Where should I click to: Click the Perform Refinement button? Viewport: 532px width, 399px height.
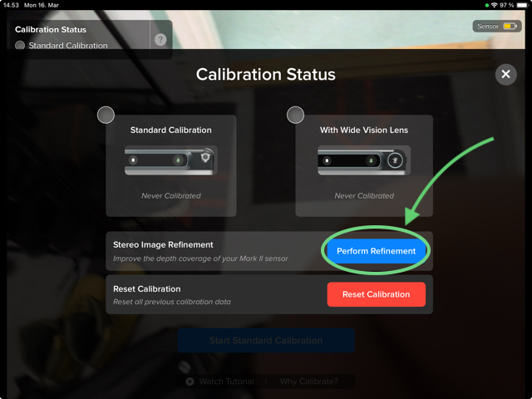point(377,251)
